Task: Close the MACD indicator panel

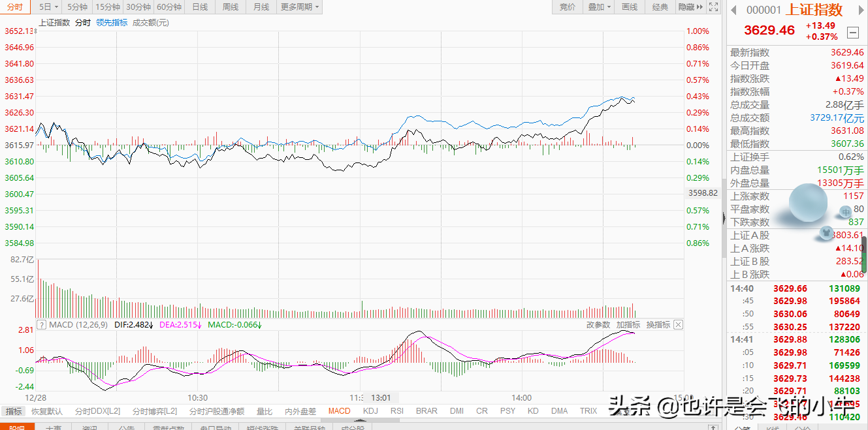Action: click(678, 324)
